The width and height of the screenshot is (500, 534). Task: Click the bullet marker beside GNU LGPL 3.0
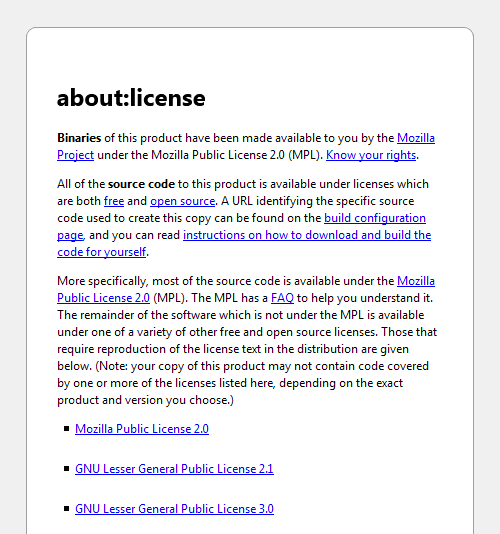(x=66, y=508)
